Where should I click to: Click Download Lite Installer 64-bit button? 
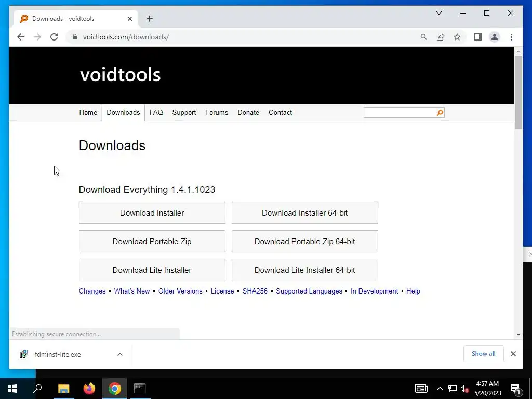304,270
